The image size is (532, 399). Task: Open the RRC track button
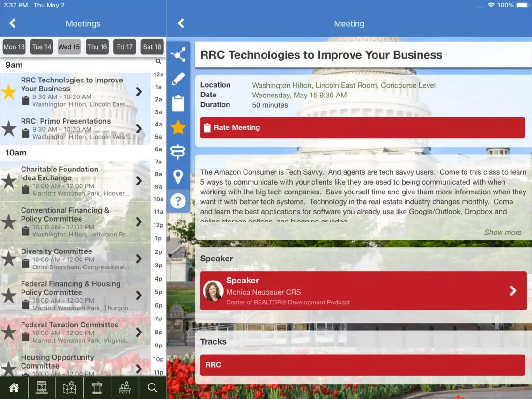pos(362,365)
